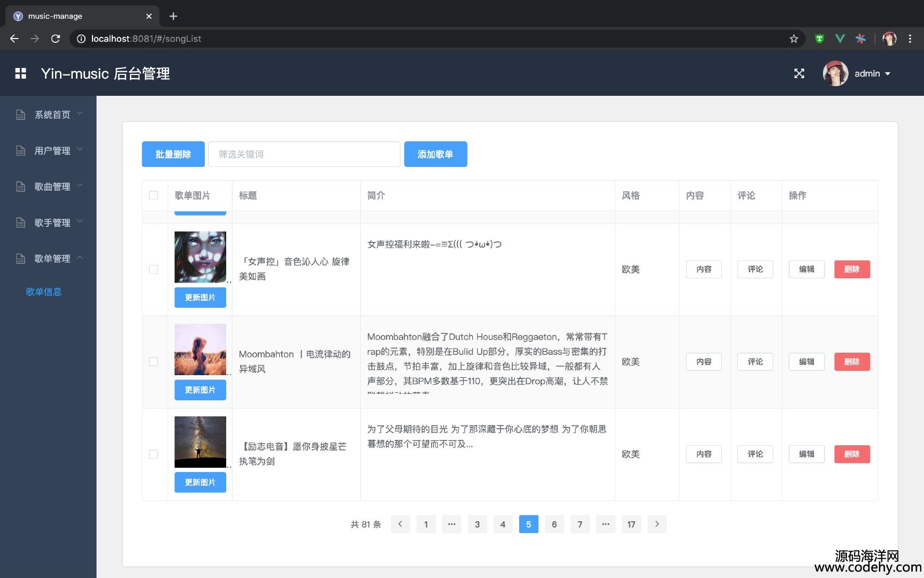The width and height of the screenshot is (924, 578).
Task: Click the 添加歌单 button
Action: tap(435, 154)
